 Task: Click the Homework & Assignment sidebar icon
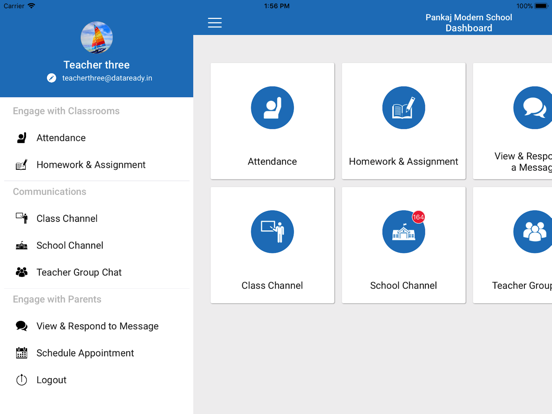tap(21, 165)
